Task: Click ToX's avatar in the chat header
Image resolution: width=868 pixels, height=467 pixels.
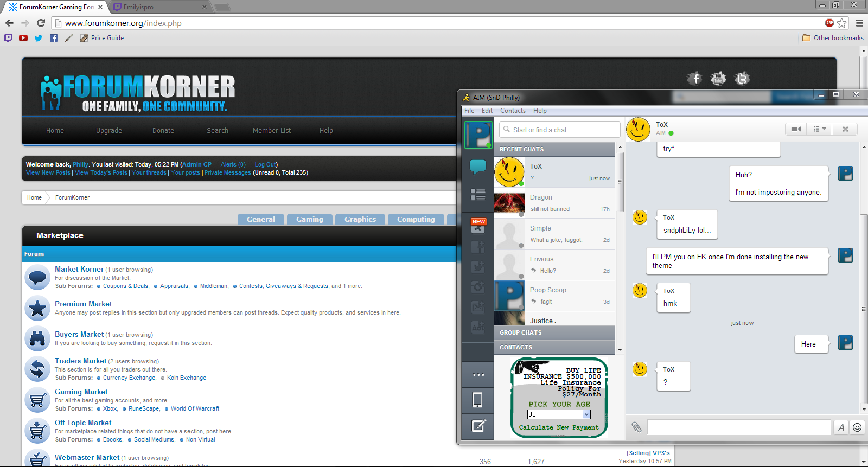Action: coord(638,130)
